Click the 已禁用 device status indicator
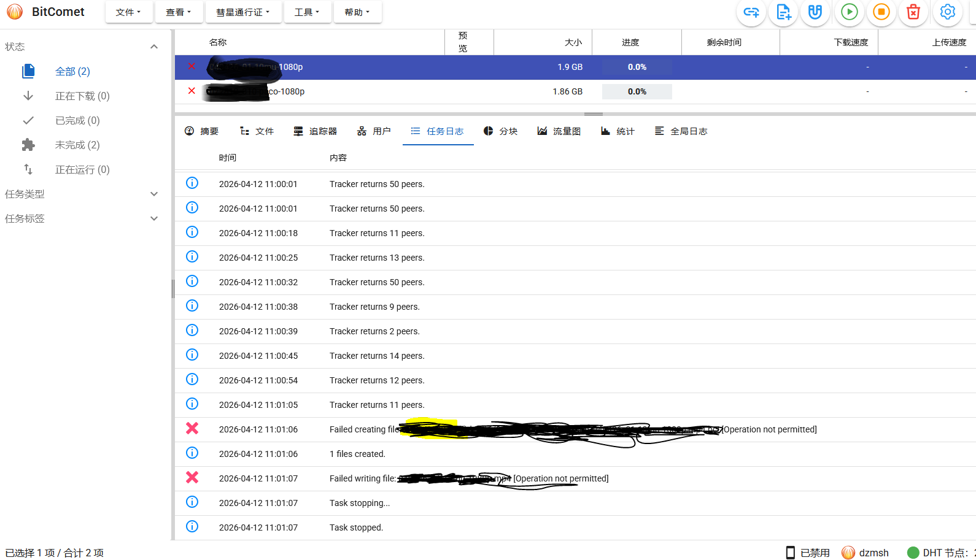The image size is (976, 560). pyautogui.click(x=808, y=553)
